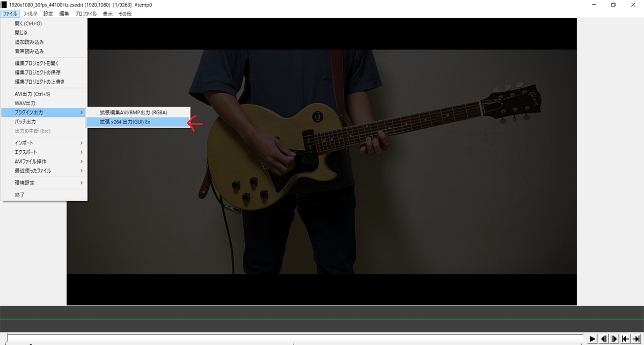Viewport: 644px width, 345px height.
Task: Select 拡張編集AVI/BMP出力 (RGBA)
Action: (138, 113)
